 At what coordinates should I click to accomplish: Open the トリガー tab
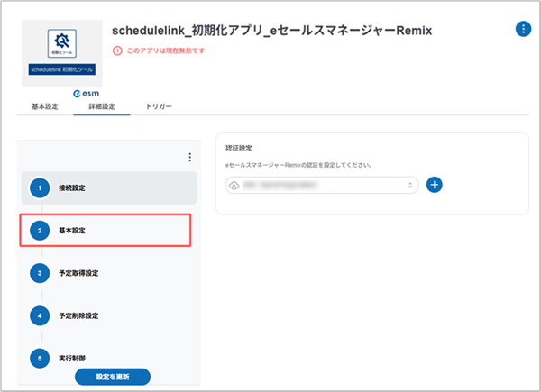158,107
